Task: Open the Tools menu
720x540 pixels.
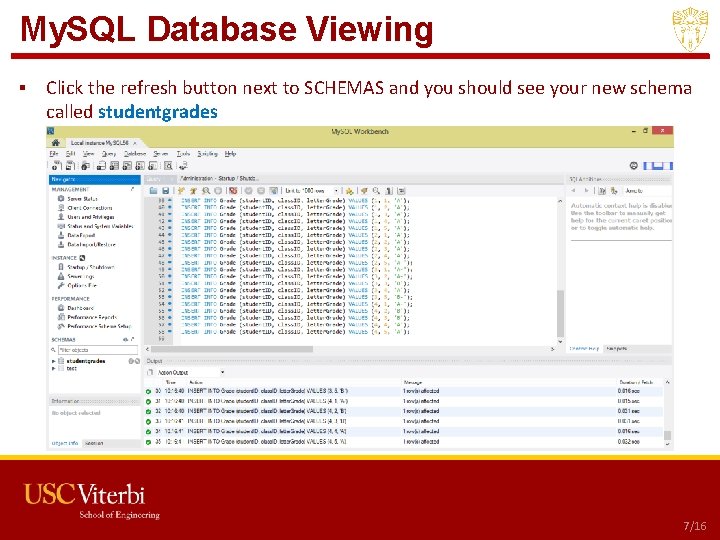Action: (183, 154)
